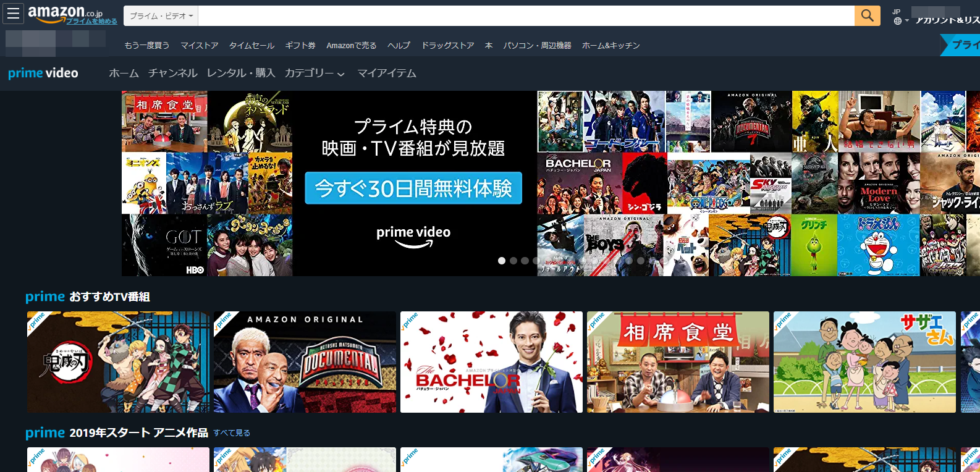This screenshot has height=472, width=980.
Task: Select the second carousel dot indicator
Action: click(513, 261)
